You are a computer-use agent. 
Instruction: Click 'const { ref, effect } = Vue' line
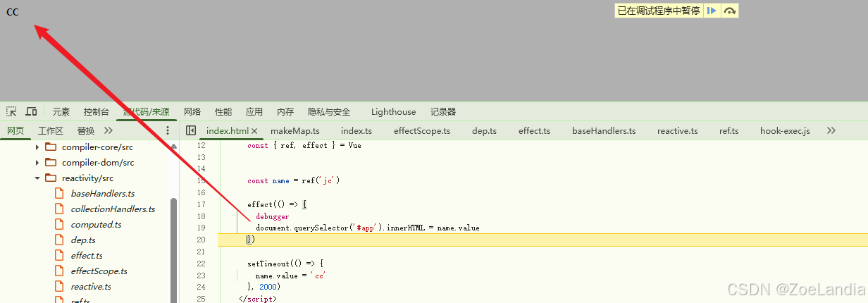point(304,145)
